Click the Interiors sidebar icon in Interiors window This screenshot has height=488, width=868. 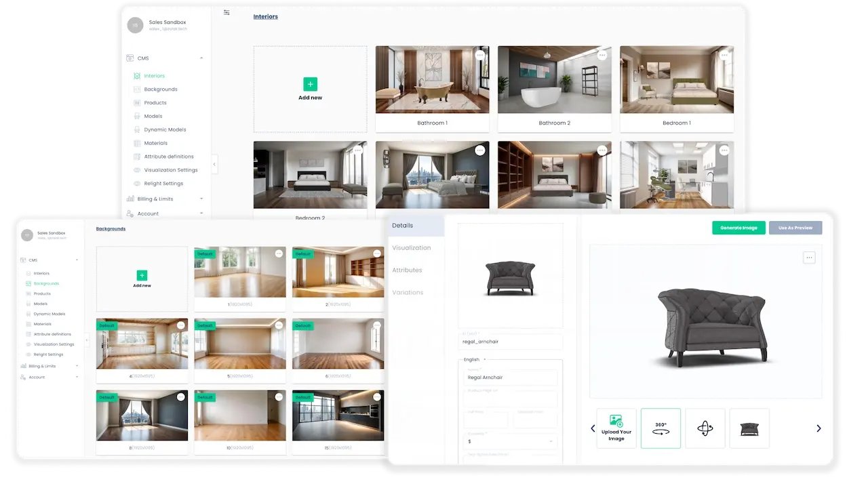[137, 76]
